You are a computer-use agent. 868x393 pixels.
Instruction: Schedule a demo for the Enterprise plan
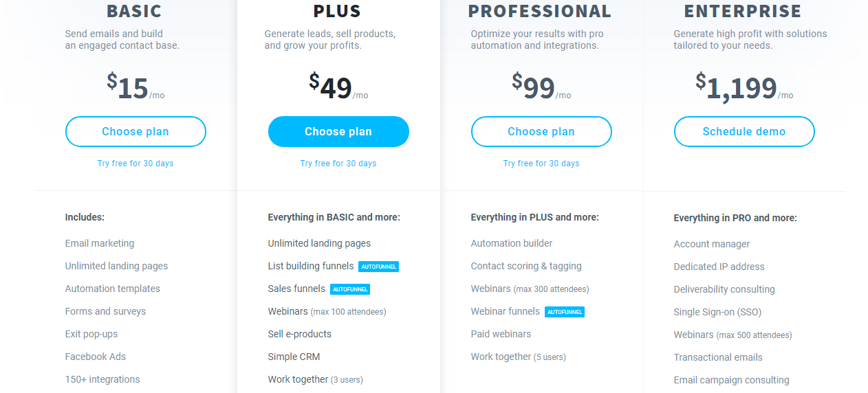(x=744, y=131)
